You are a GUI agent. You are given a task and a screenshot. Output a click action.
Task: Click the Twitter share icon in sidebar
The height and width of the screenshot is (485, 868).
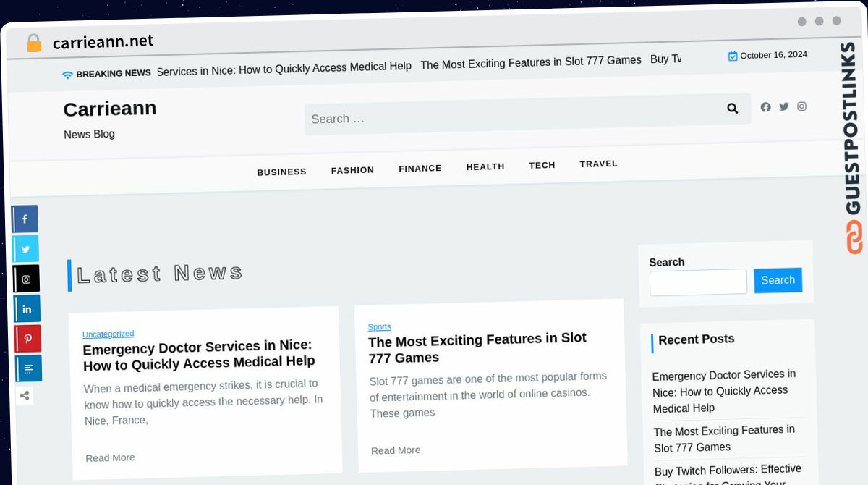[25, 248]
